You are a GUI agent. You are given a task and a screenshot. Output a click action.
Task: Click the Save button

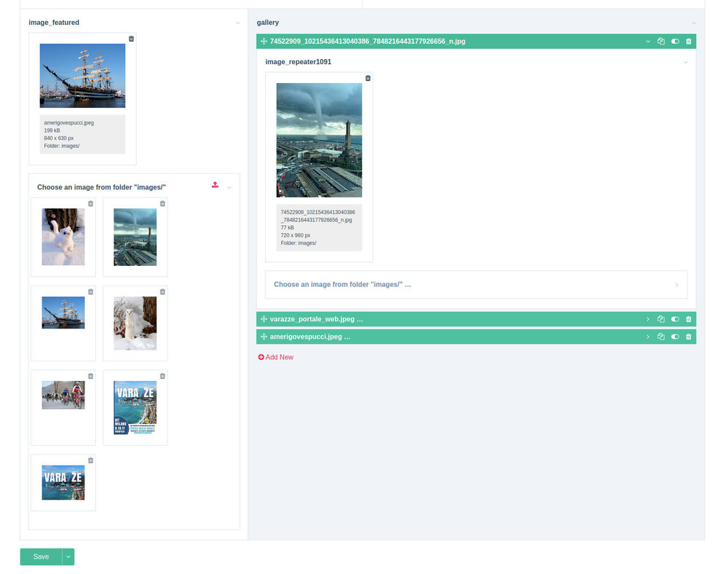coord(41,557)
